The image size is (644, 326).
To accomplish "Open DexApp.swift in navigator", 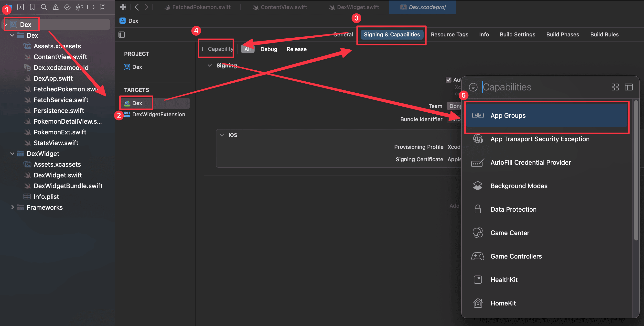I will [x=53, y=78].
